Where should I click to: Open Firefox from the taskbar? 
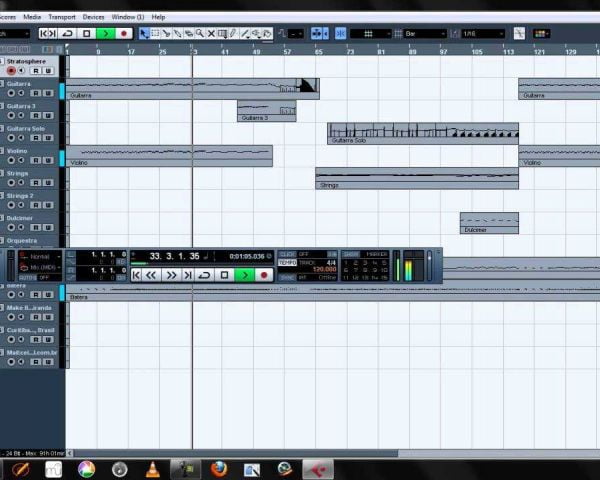(218, 469)
